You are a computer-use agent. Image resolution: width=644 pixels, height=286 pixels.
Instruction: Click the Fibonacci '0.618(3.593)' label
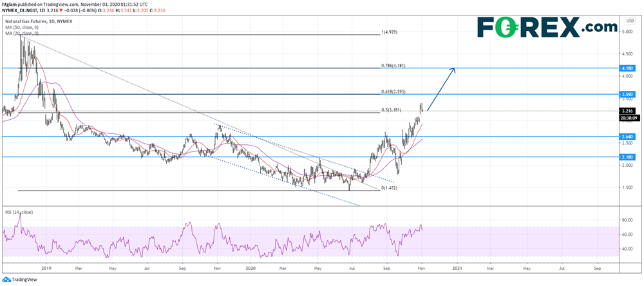[x=393, y=91]
